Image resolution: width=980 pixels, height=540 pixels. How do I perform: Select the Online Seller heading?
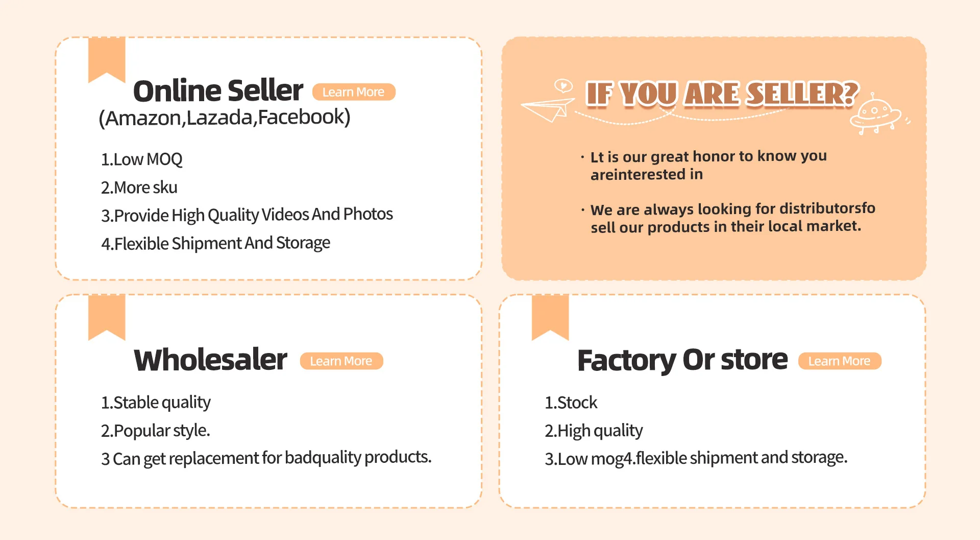coord(218,91)
